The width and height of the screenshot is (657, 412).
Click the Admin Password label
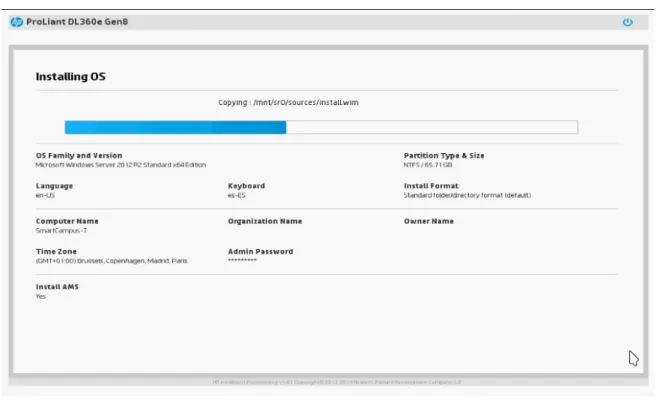click(x=260, y=251)
